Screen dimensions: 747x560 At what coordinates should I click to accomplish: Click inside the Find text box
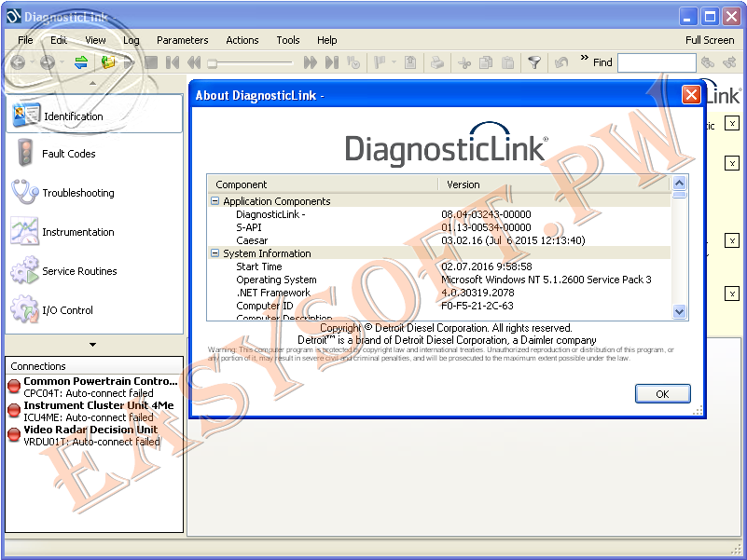click(657, 62)
